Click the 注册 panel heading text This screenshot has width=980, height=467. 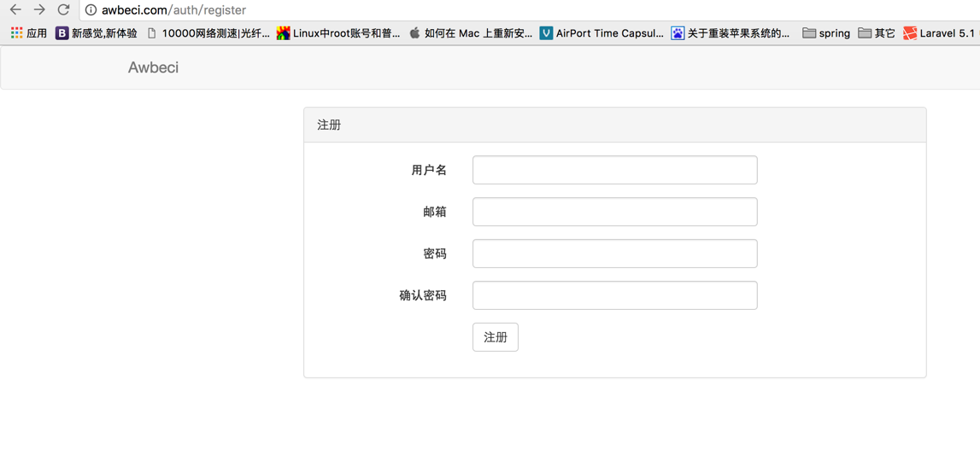(329, 125)
